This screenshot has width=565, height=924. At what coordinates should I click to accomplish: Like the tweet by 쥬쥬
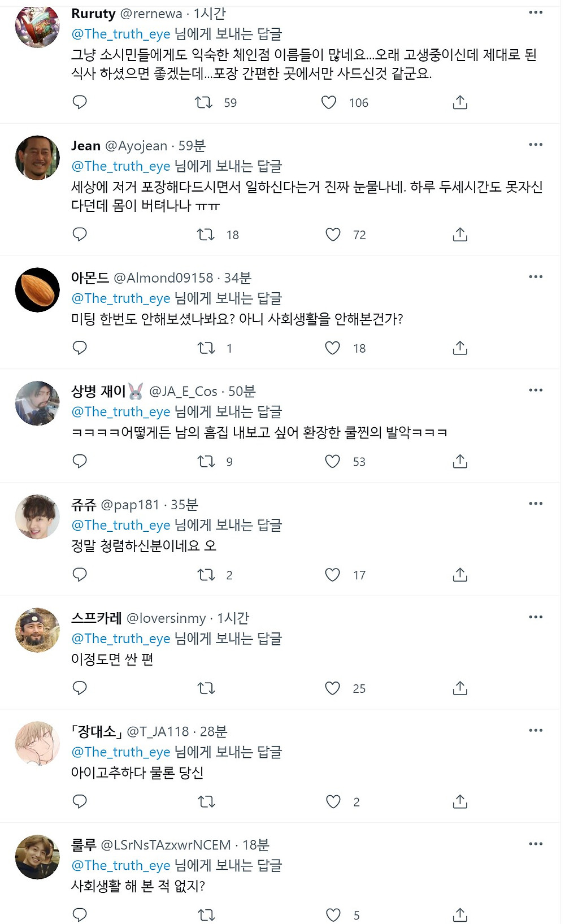333,575
